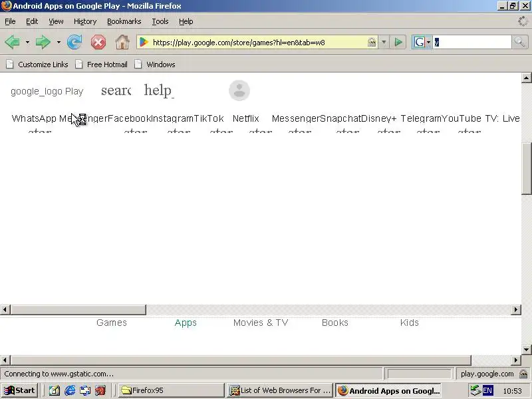Open the account avatar icon on page

point(239,90)
